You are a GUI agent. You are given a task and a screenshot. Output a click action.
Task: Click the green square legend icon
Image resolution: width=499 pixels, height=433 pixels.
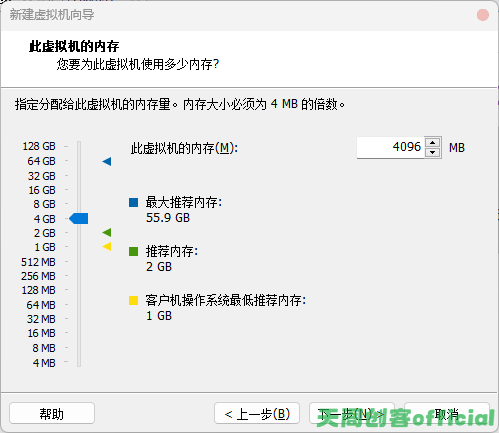(x=133, y=251)
